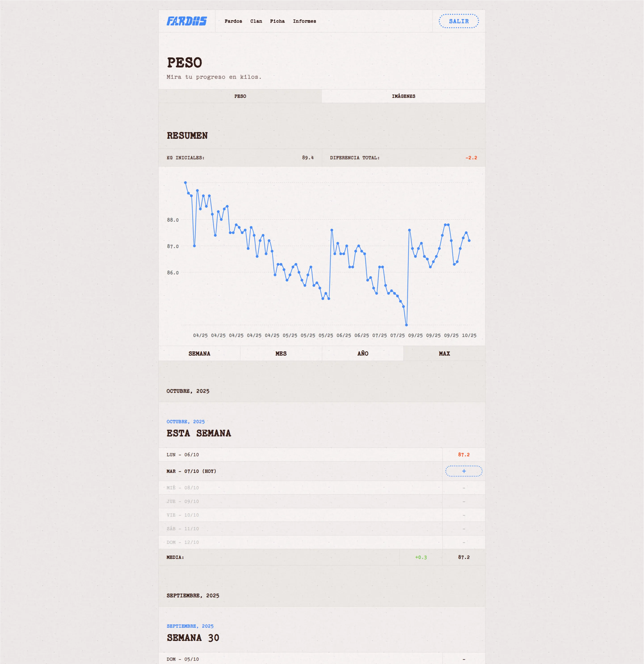Show SEMANA chart range

(199, 353)
